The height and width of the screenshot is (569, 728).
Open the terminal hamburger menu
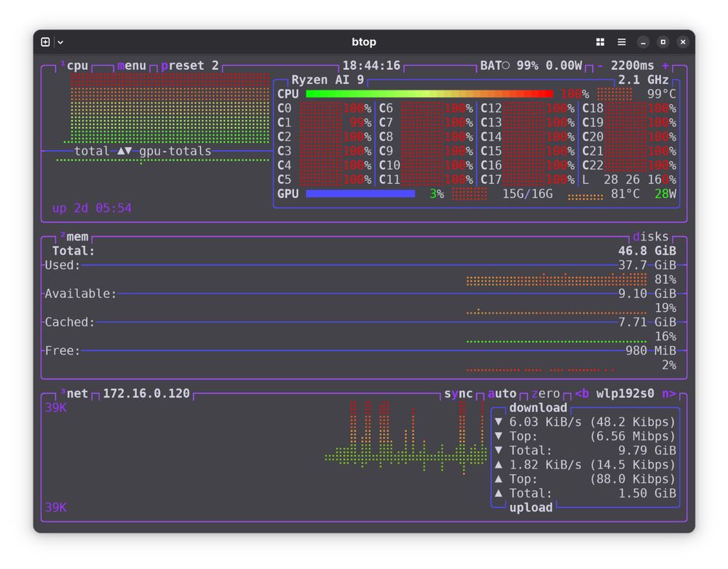pyautogui.click(x=621, y=42)
